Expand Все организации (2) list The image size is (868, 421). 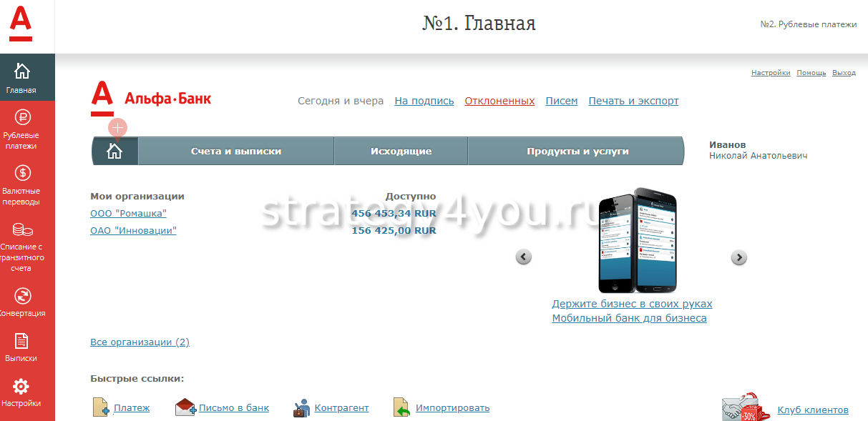[x=140, y=342]
